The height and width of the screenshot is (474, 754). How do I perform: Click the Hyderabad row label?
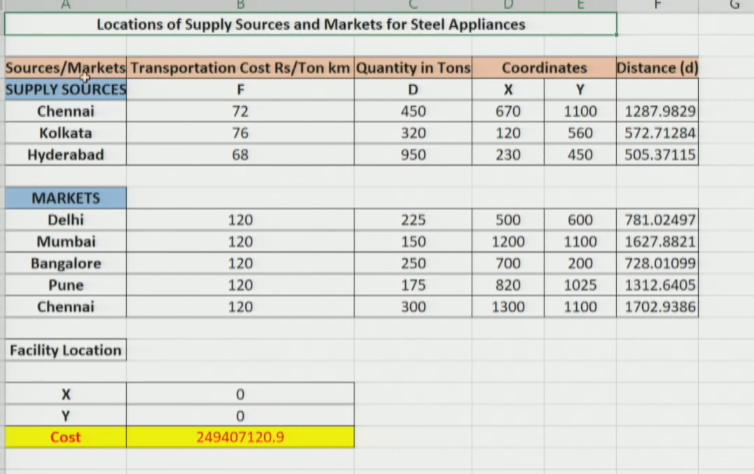click(x=66, y=155)
